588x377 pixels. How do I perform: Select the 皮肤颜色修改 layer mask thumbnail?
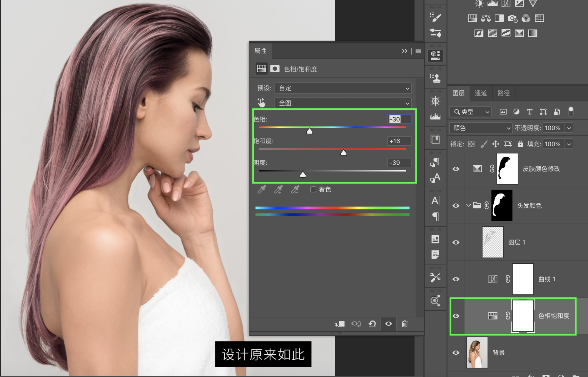(507, 169)
